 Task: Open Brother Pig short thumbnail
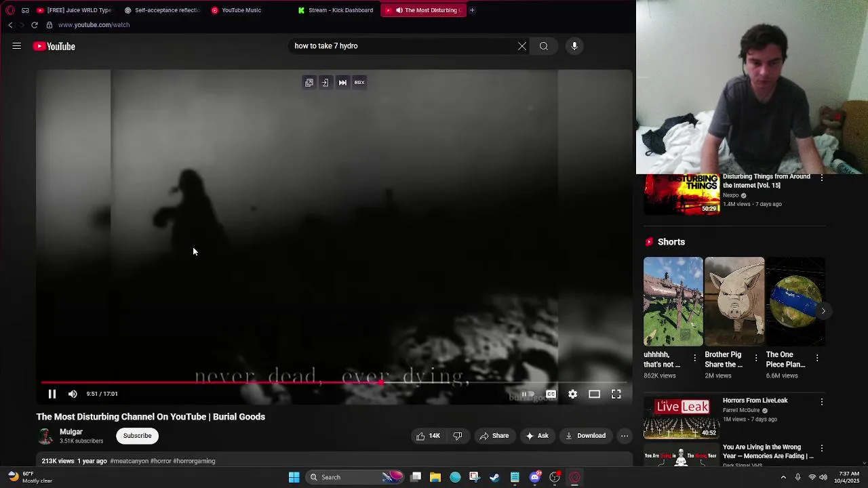[x=734, y=302]
